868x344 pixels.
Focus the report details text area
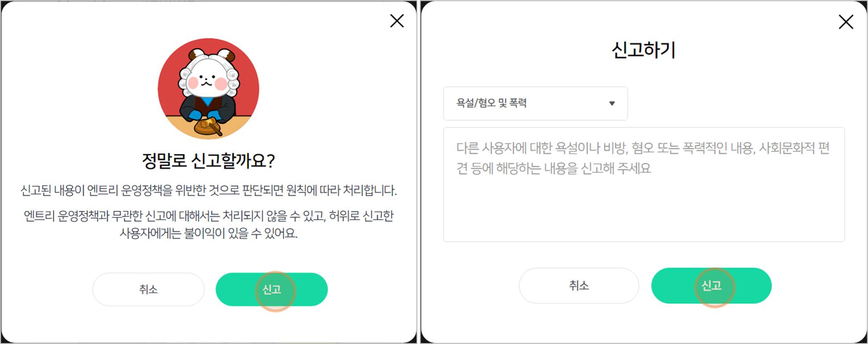point(644,185)
